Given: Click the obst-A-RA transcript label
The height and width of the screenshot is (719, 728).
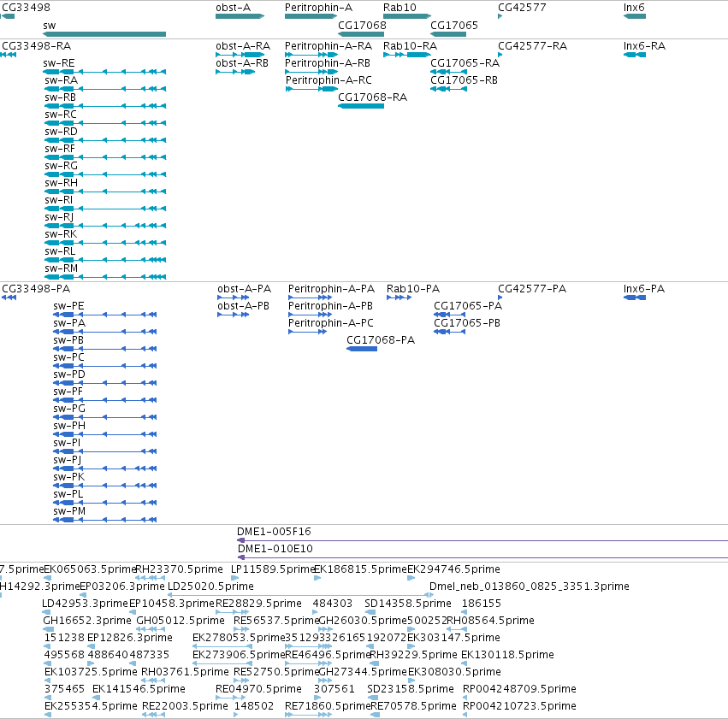Looking at the screenshot, I should click(x=243, y=46).
